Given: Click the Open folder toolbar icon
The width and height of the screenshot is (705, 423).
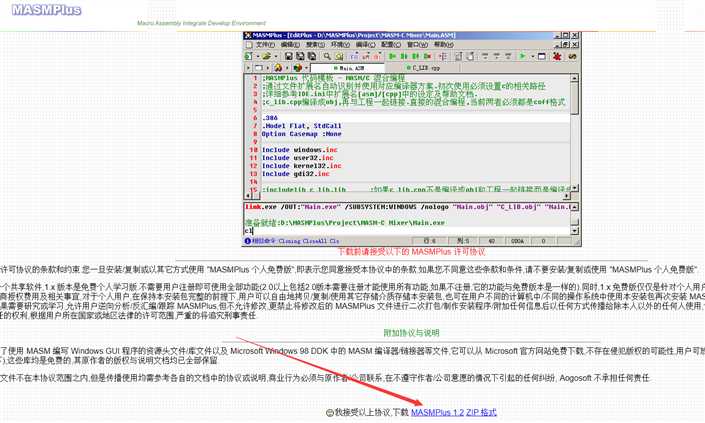Looking at the screenshot, I should pos(266,56).
